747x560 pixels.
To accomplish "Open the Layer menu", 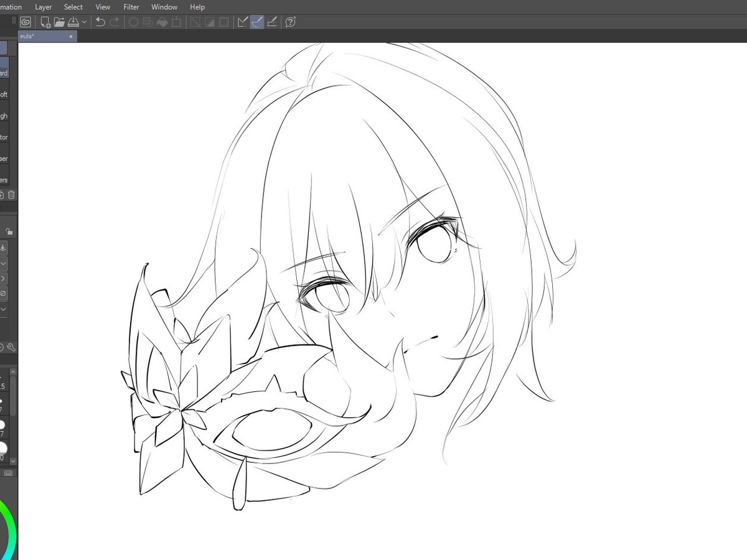I will pos(44,7).
